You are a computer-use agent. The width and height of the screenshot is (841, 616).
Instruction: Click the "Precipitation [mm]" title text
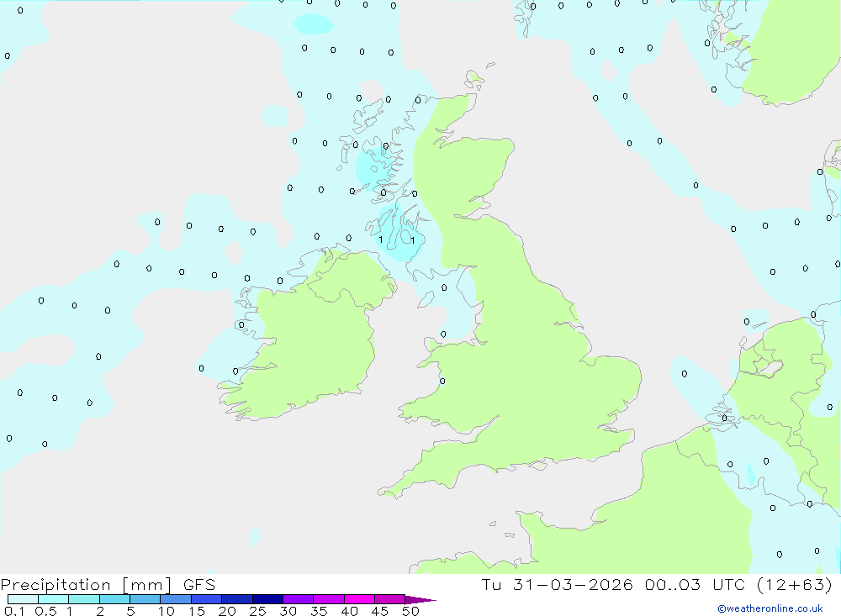[86, 585]
